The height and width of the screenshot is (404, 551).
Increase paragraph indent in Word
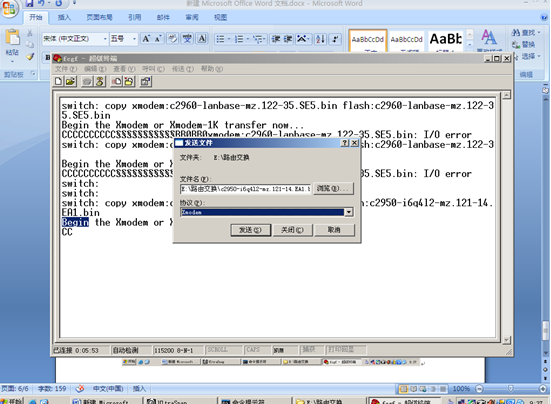[288, 39]
